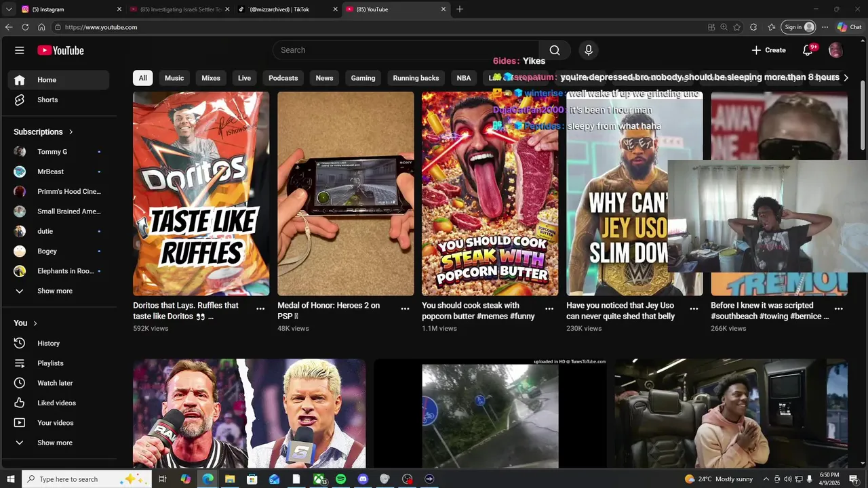Select the Podcasts filter chip
868x488 pixels.
pyautogui.click(x=283, y=78)
